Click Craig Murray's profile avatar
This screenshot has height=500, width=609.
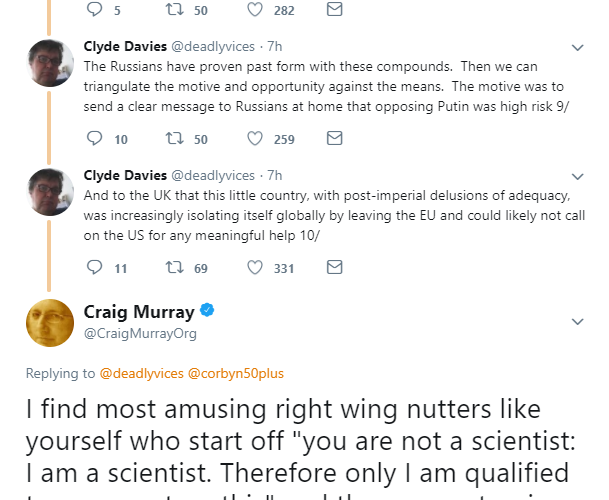tap(50, 322)
